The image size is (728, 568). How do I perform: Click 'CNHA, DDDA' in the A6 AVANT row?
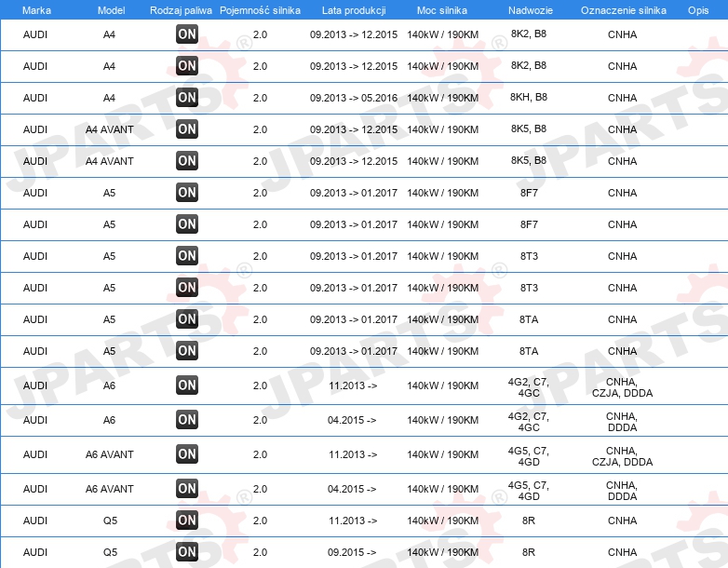[x=622, y=491]
